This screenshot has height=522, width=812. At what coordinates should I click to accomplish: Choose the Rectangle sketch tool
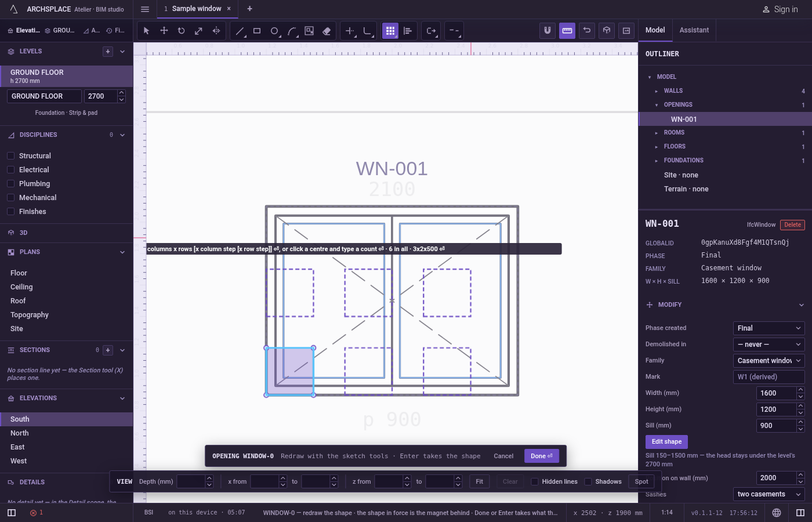(257, 31)
